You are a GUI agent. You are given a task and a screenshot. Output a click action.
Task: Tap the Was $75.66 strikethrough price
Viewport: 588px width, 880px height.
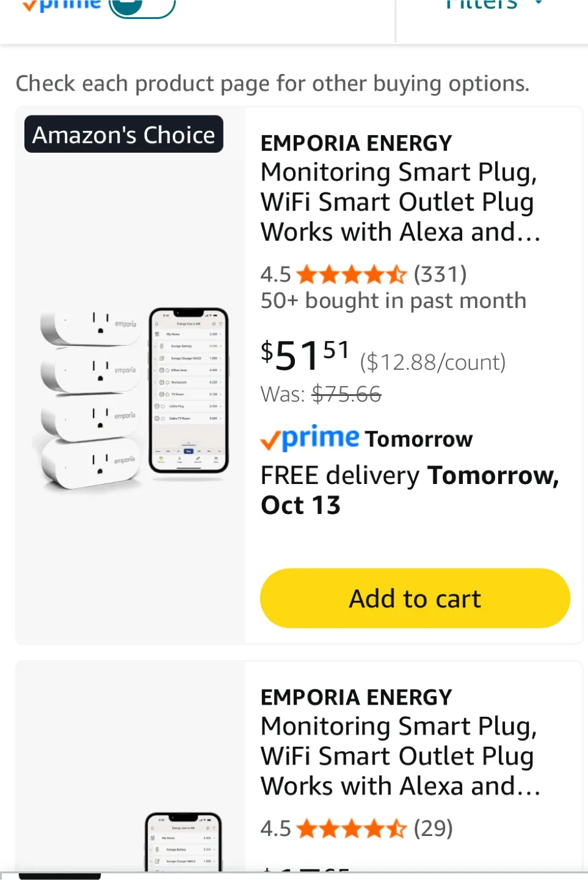click(346, 395)
